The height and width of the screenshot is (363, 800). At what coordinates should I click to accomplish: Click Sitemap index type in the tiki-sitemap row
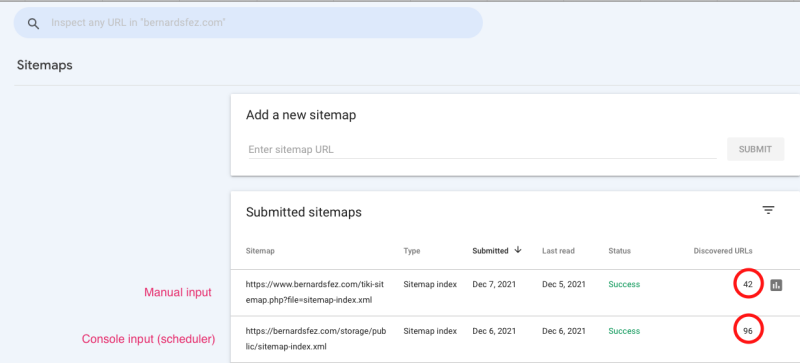(430, 284)
